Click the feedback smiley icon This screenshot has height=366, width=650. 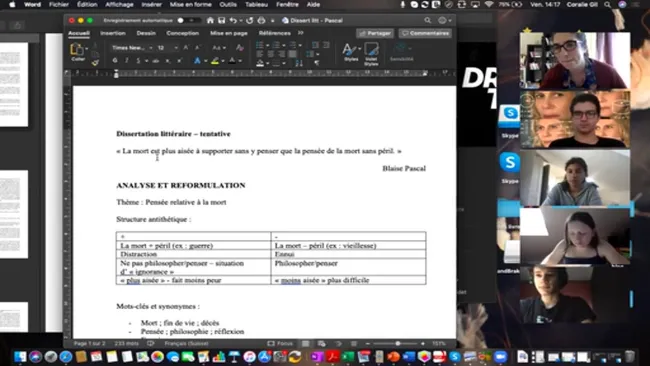[442, 20]
